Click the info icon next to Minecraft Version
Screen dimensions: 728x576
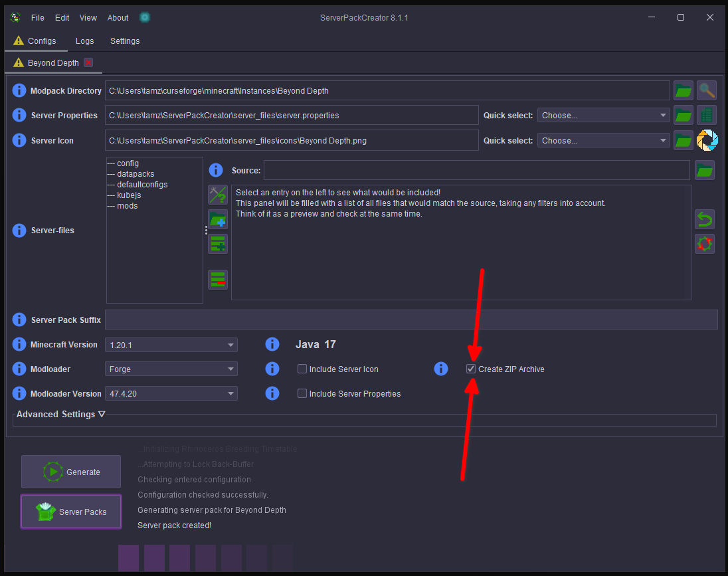tap(19, 344)
